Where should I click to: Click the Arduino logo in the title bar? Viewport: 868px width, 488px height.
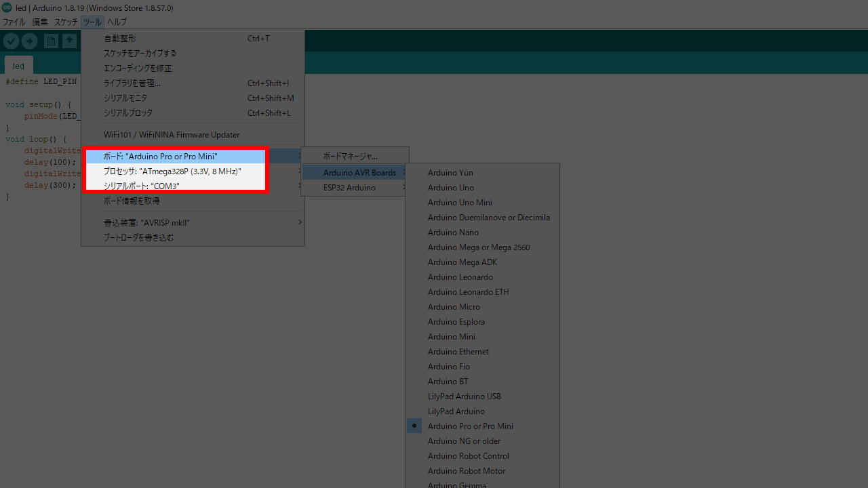point(7,8)
